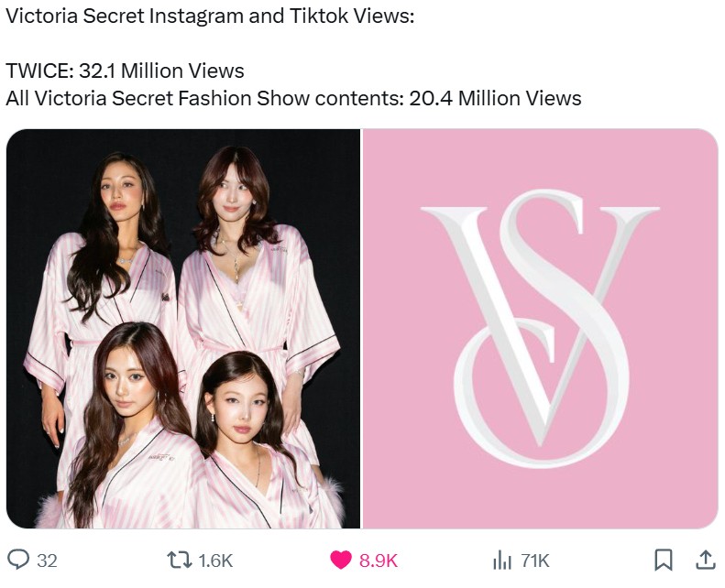Click the 71K views count

coord(535,561)
